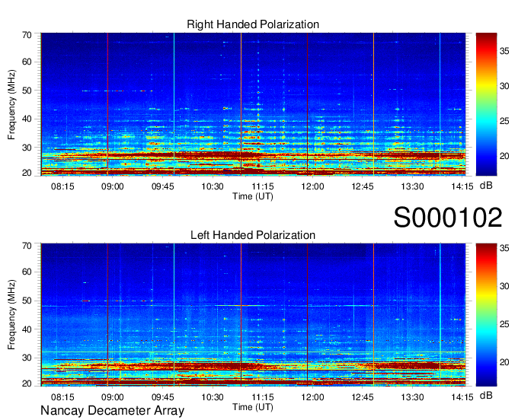This screenshot has height=420, width=518.
Task: Click 08:15 tick under left-handed plot
Action: [62, 397]
